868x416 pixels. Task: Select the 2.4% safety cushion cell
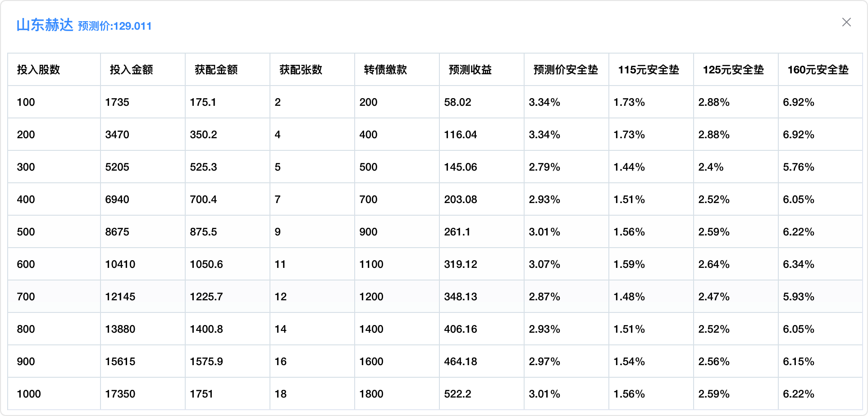(x=711, y=167)
